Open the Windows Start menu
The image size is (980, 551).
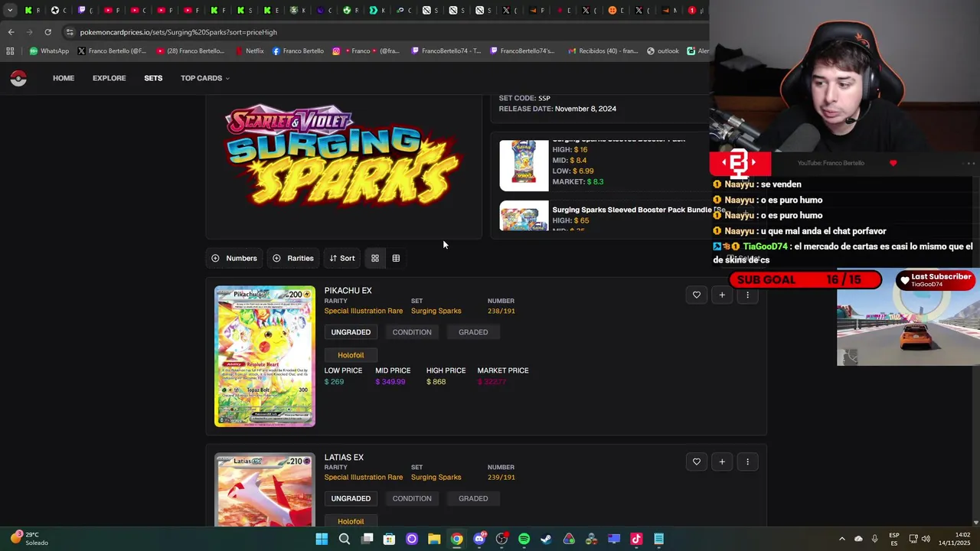(x=322, y=539)
